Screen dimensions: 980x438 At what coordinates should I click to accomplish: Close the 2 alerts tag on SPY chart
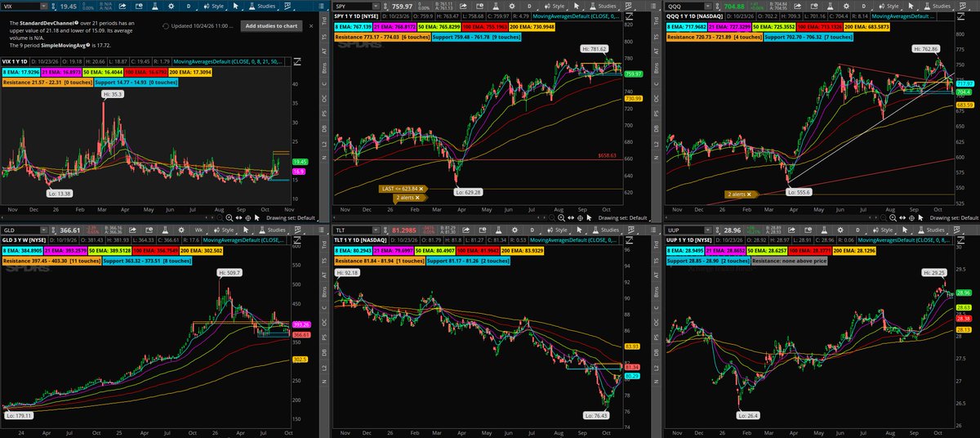tap(417, 197)
